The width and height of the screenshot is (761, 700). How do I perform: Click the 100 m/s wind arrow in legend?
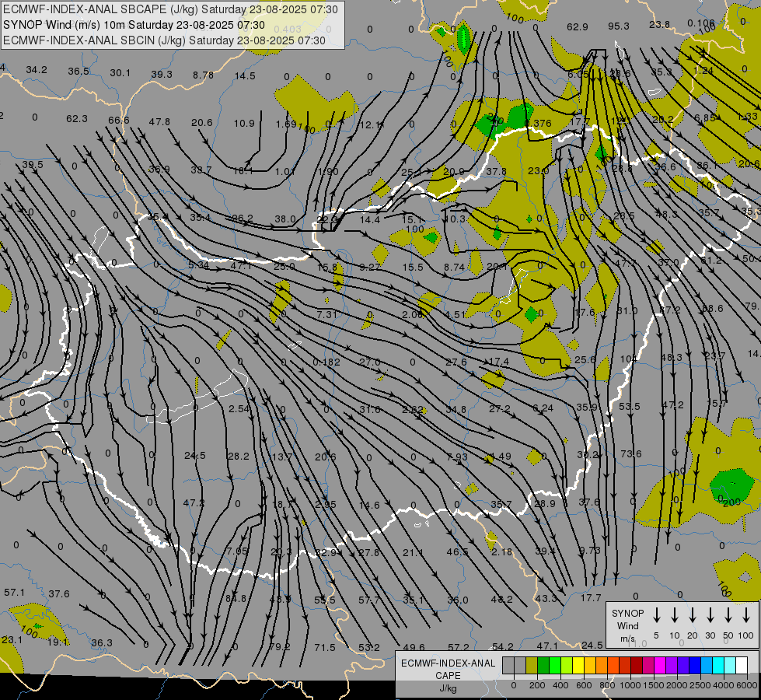pyautogui.click(x=746, y=614)
